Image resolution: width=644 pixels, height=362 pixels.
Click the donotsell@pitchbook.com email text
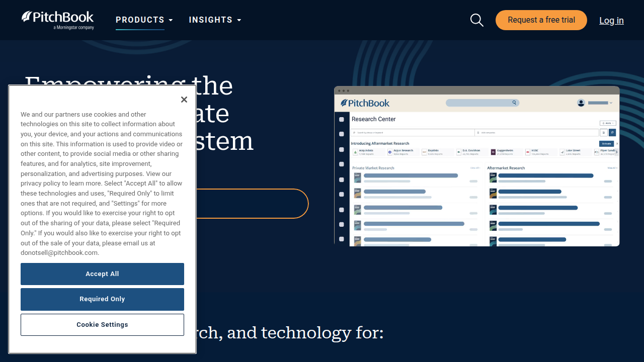point(59,253)
